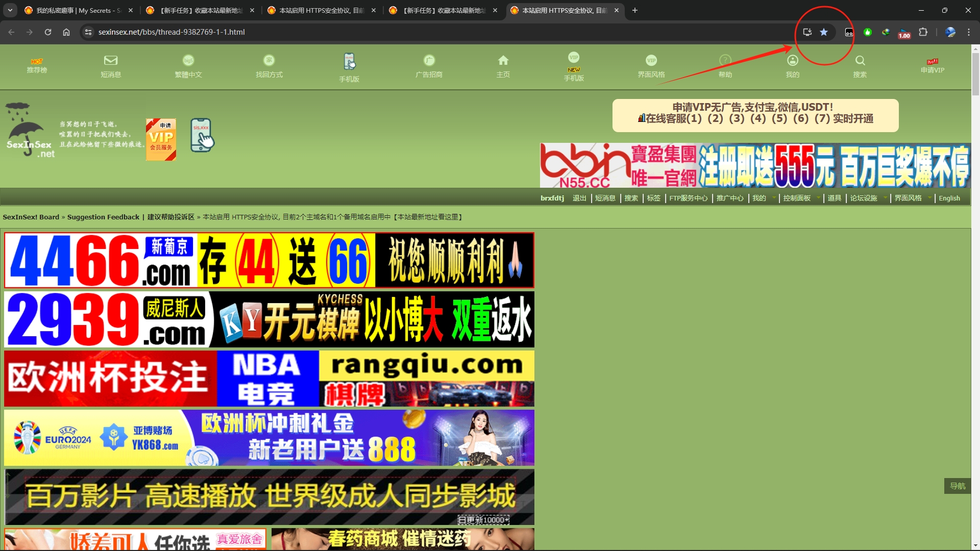980x551 pixels.
Task: Open 搜索 in the user menu bar
Action: [631, 198]
